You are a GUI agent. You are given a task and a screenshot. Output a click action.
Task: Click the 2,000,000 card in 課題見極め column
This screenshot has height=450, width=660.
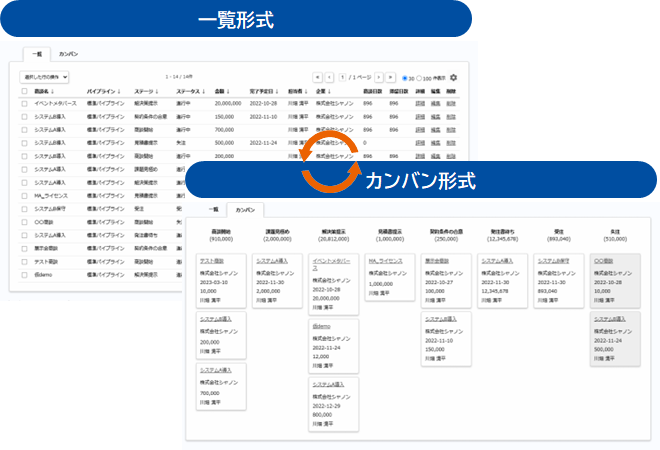pos(277,281)
